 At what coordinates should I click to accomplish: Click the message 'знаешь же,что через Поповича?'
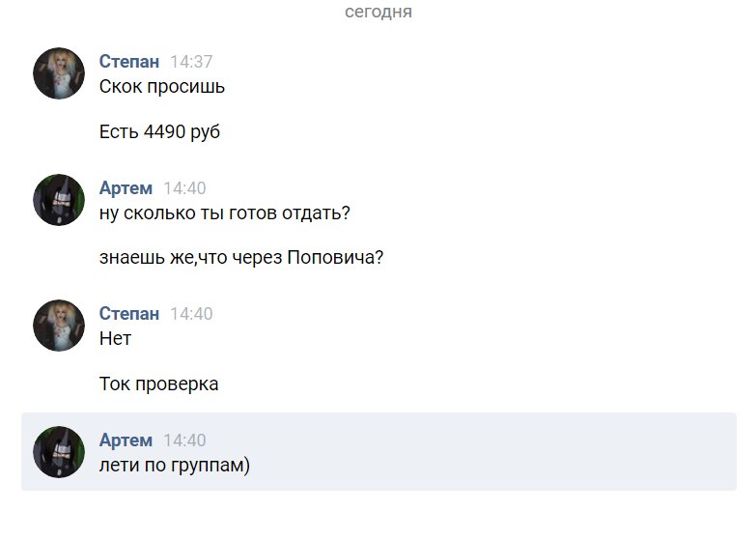[241, 258]
